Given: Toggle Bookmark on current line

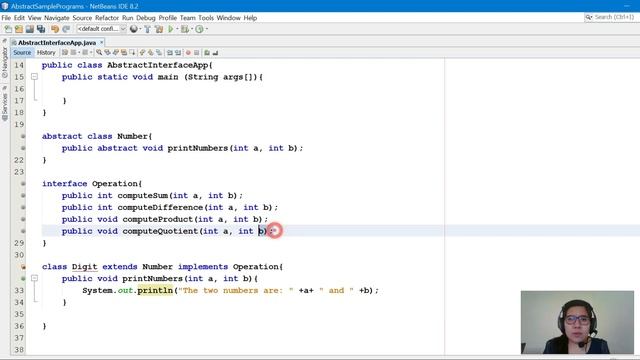Looking at the screenshot, I should point(159,53).
